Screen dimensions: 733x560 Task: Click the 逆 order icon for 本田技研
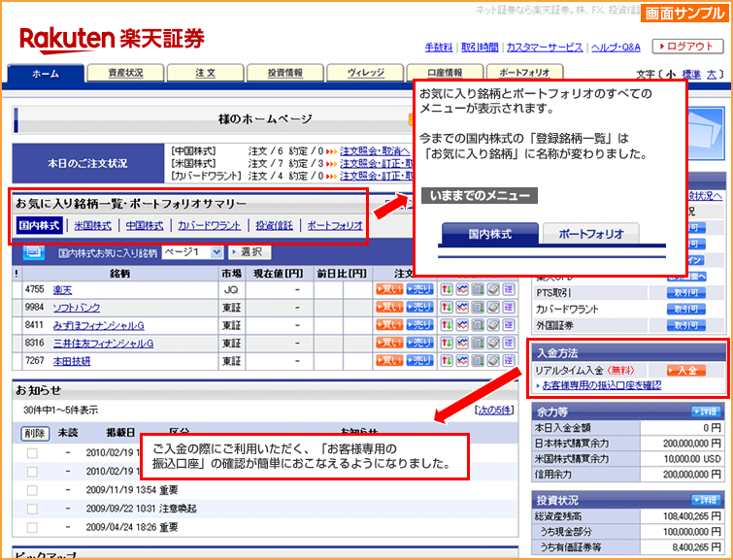pos(509,360)
